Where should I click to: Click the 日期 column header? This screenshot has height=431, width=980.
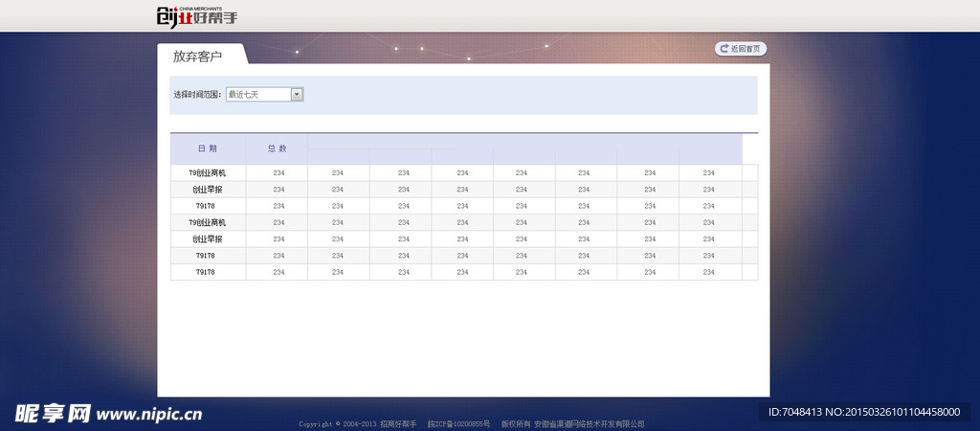[208, 148]
